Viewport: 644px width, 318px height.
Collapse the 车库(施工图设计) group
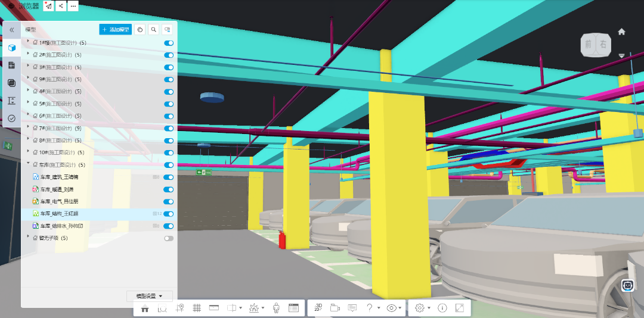(x=28, y=164)
